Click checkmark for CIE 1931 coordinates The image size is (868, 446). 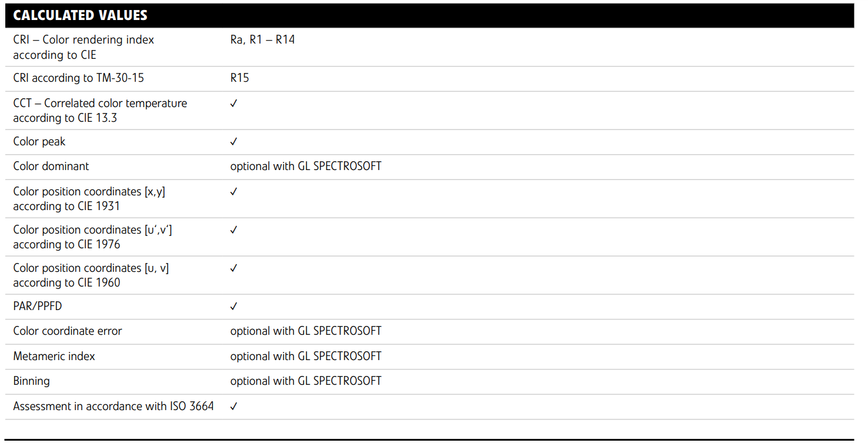coord(233,192)
